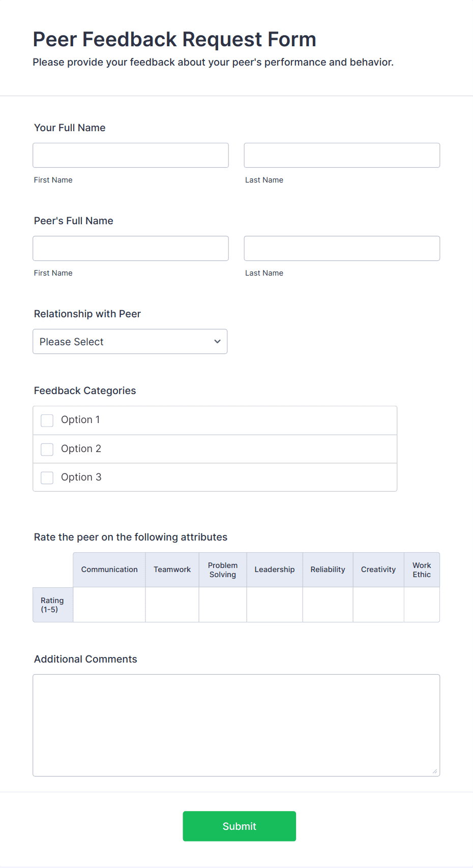Screen dimensions: 473x868
Task: Click your Last Name input field
Action: [342, 155]
